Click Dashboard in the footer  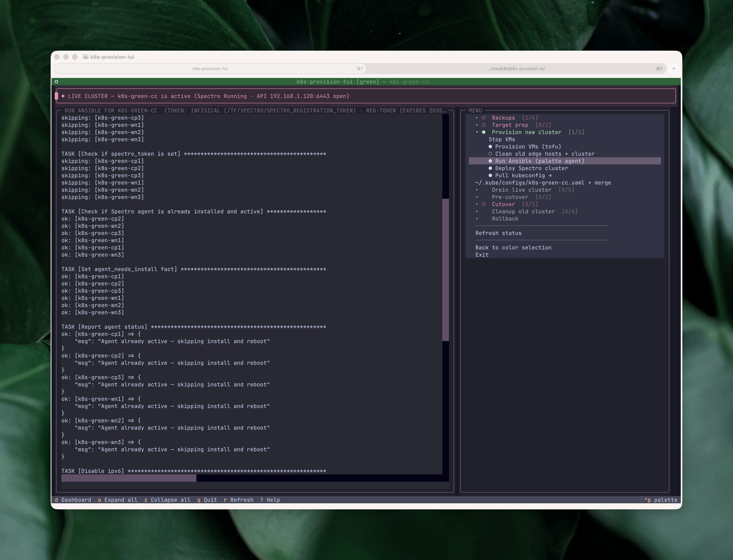coord(73,500)
